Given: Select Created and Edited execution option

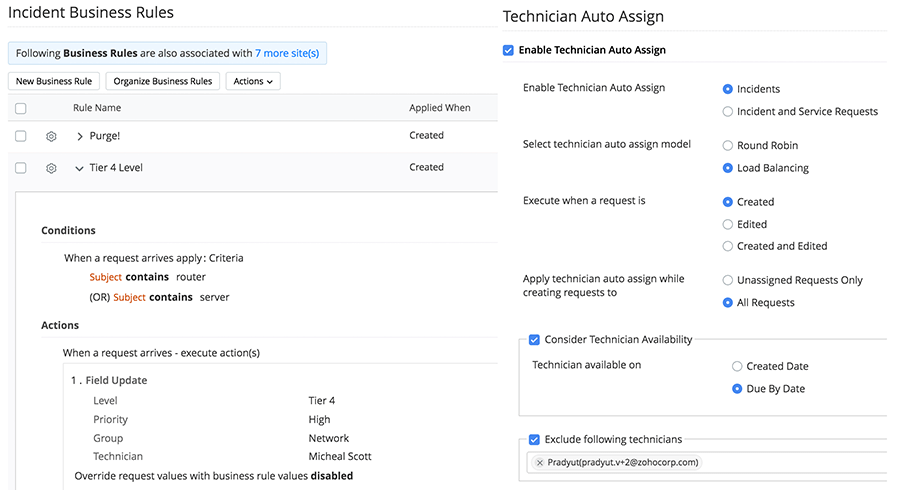Looking at the screenshot, I should tap(728, 246).
